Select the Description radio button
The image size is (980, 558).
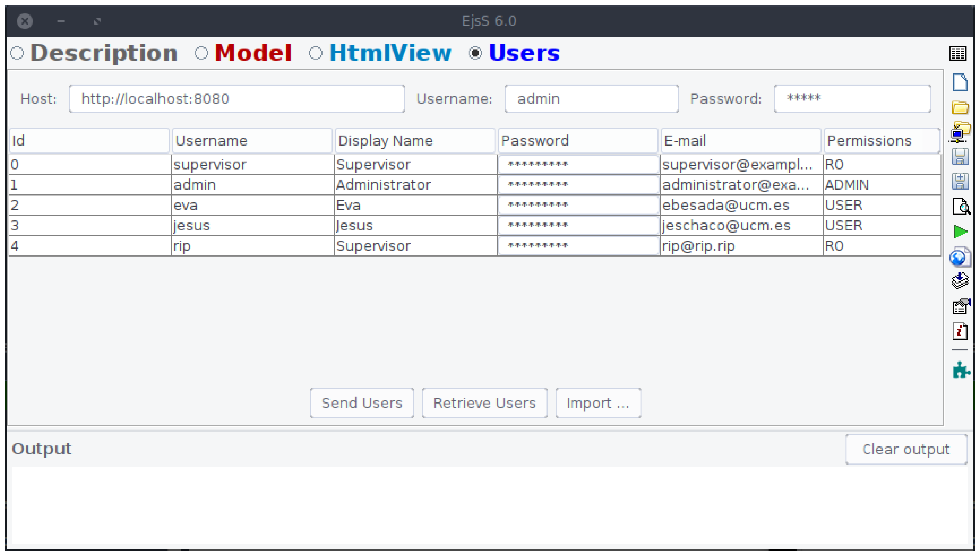[x=17, y=53]
